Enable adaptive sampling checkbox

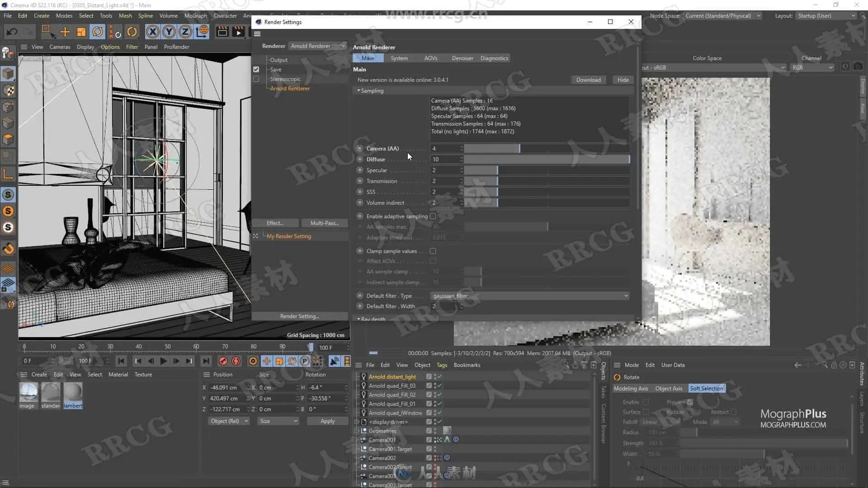(x=433, y=216)
